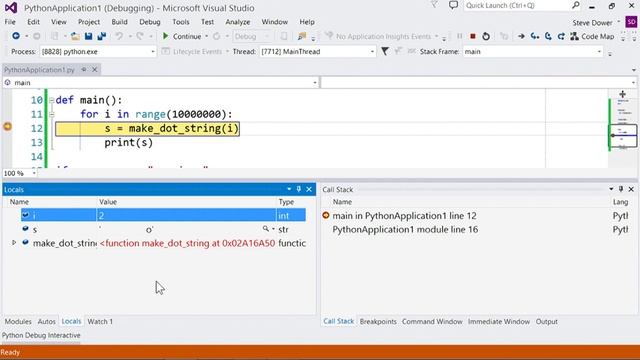Open the Stack Frame main dropdown
This screenshot has width=640, height=360.
(599, 52)
